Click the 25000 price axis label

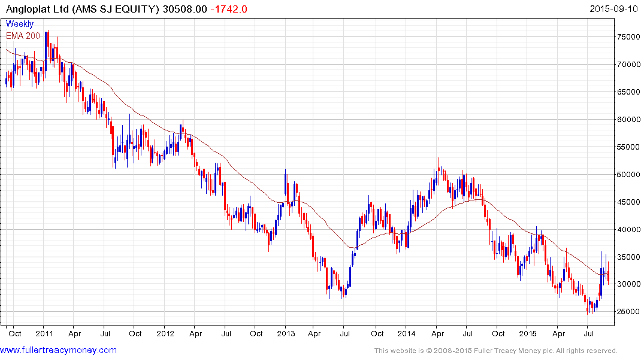point(628,311)
